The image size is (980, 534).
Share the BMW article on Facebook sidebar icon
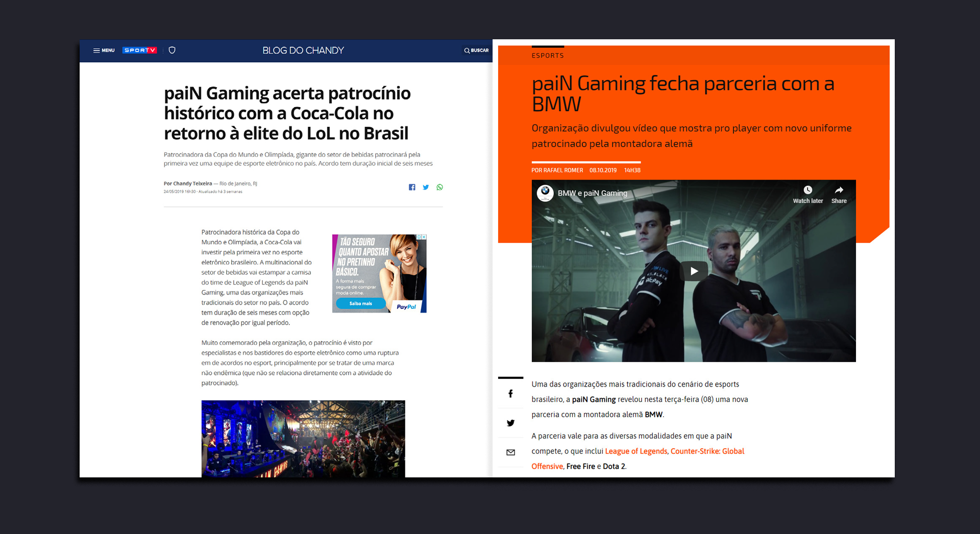point(510,393)
